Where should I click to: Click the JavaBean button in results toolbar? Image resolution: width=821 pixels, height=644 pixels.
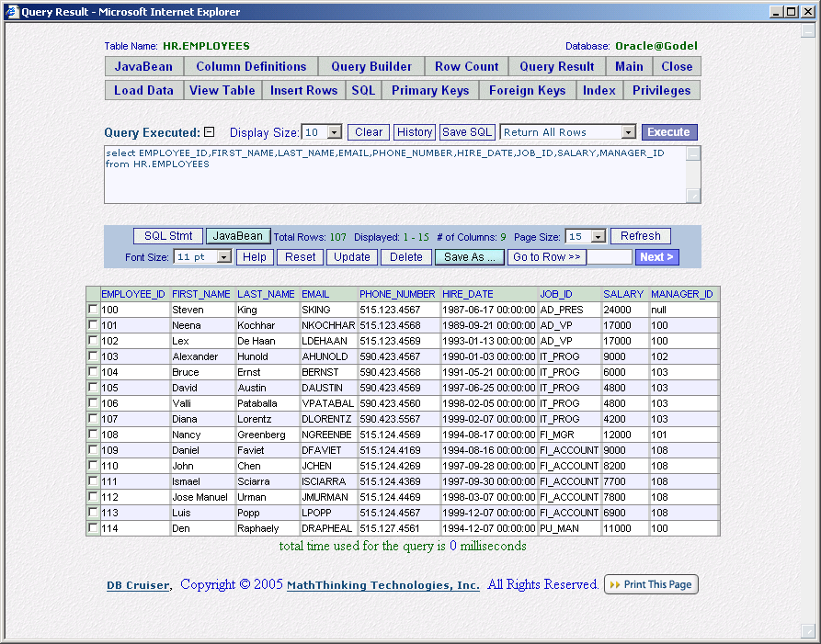click(x=238, y=236)
